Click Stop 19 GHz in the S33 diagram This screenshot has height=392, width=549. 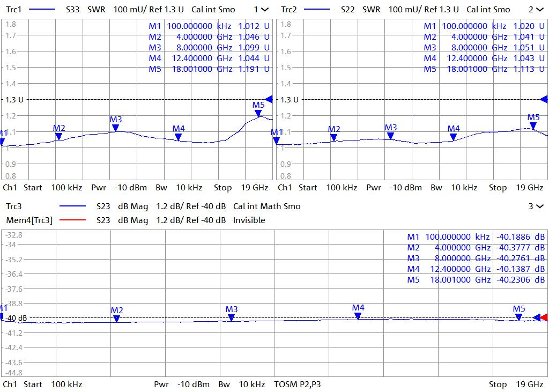point(241,188)
